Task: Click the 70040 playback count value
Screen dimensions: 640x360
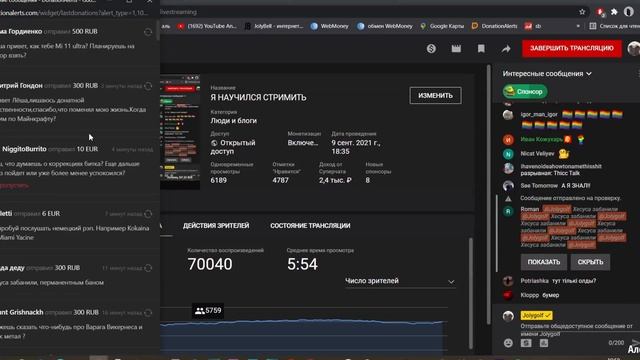Action: (x=210, y=264)
